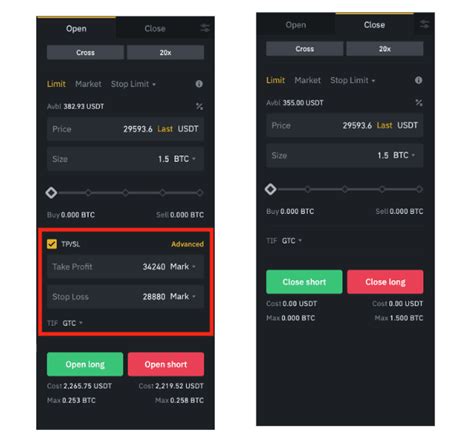Image resolution: width=474 pixels, height=439 pixels.
Task: Open Take Profit Mark price dropdown
Action: click(183, 267)
